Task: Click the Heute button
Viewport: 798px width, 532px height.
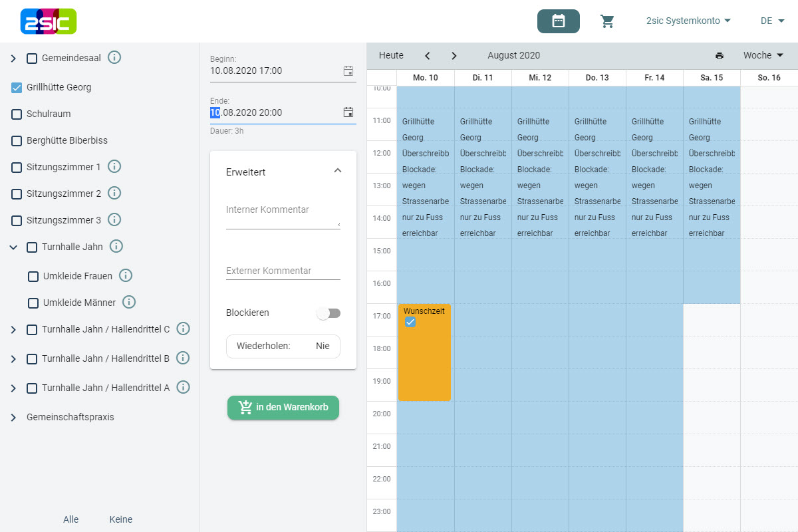Action: point(391,56)
